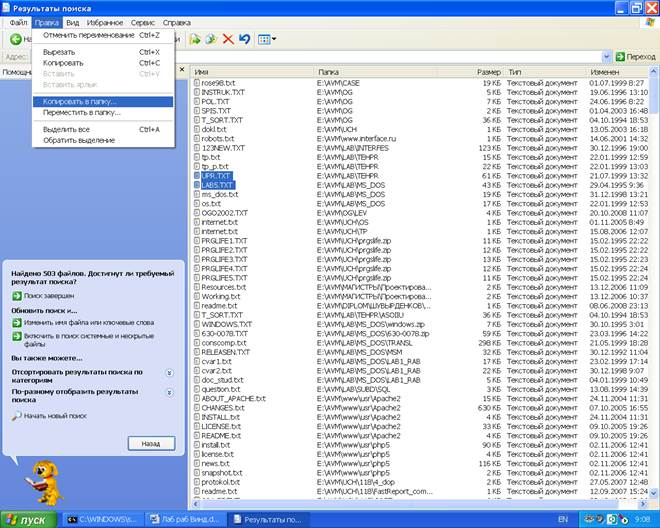Click the EN language indicator in tray
Screen dimensions: 660x528
563,520
